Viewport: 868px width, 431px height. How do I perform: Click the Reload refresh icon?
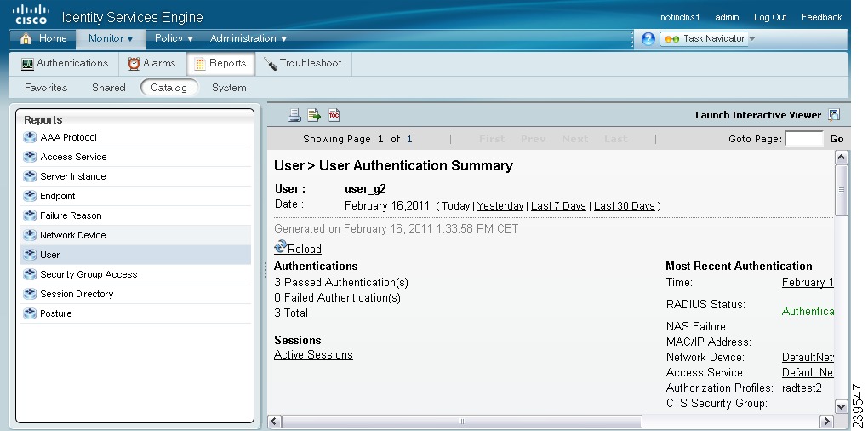point(280,246)
